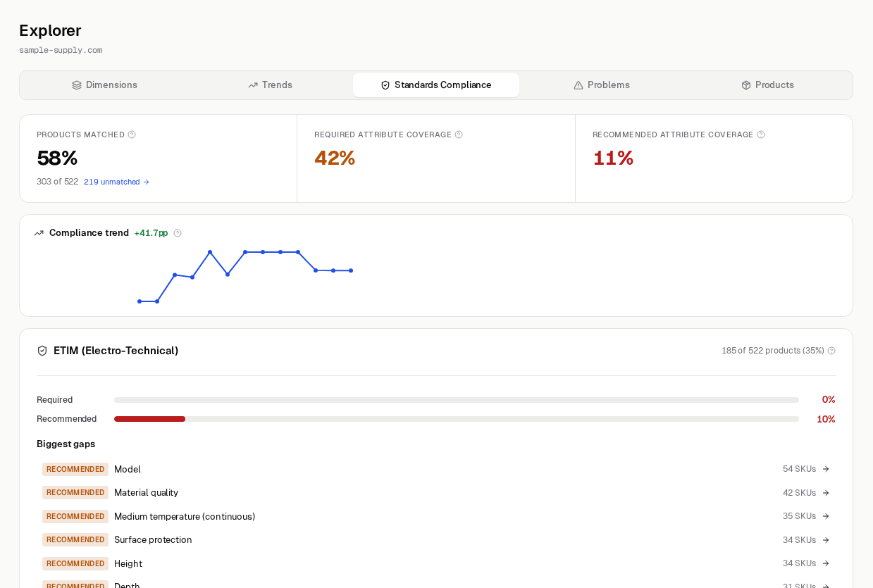This screenshot has width=873, height=588.
Task: Click the 303 of 522 text
Action: pos(57,182)
